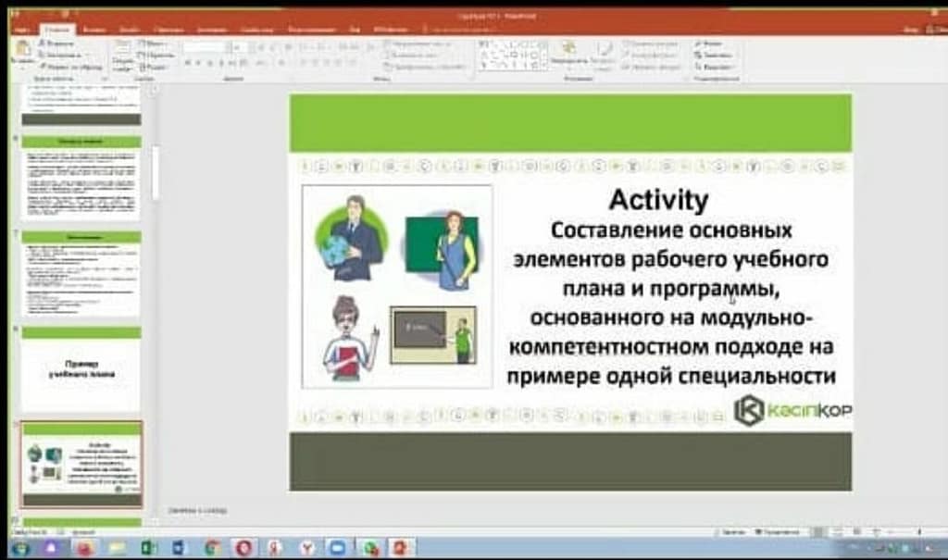
Task: Toggle bold formatting in Font group
Action: (187, 63)
